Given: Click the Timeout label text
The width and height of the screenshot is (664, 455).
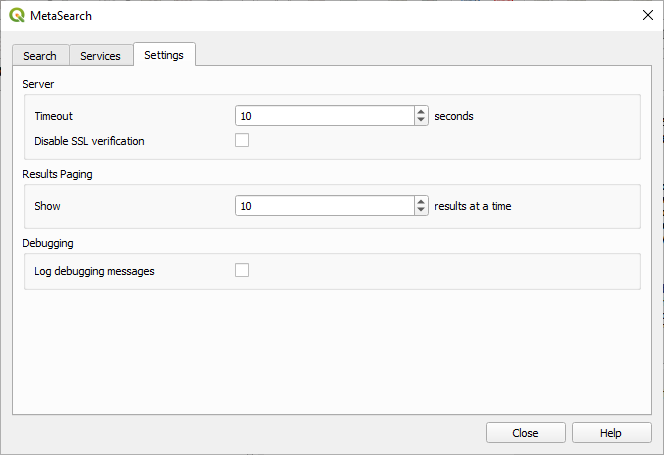Looking at the screenshot, I should point(54,116).
